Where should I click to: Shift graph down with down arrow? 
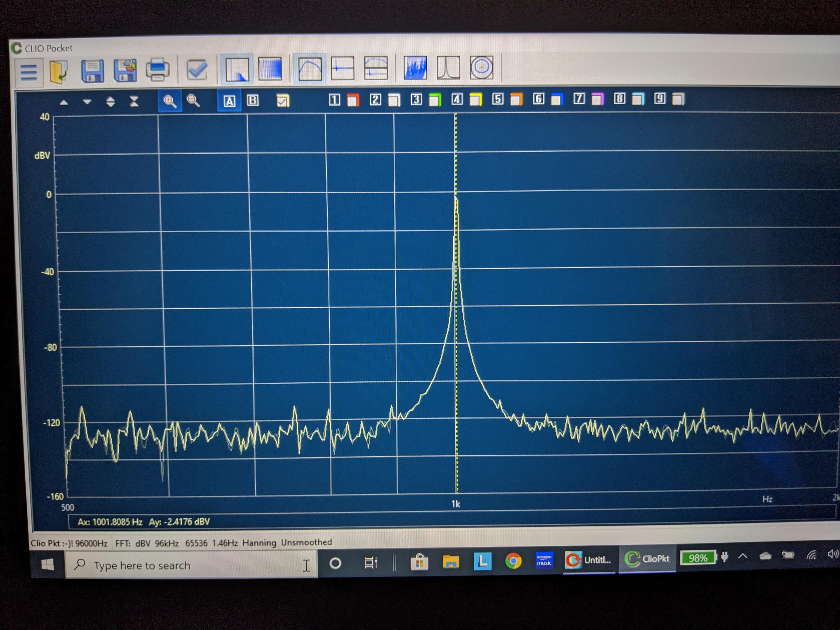tap(87, 102)
